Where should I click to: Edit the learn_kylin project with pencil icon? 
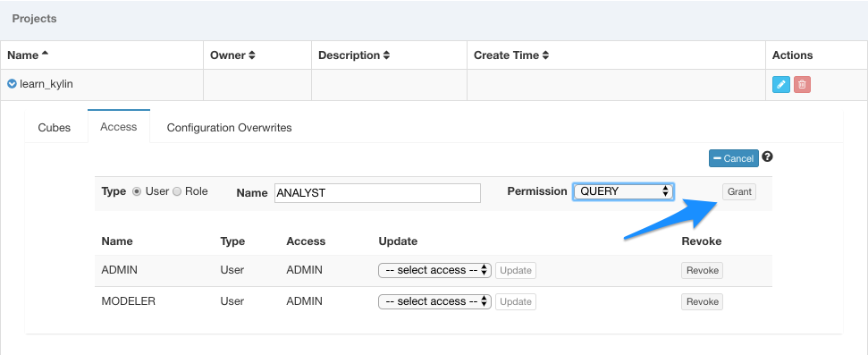[x=780, y=85]
